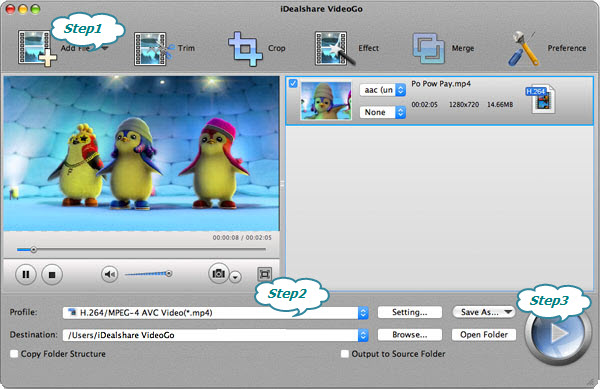Click the Crop label in toolbar
This screenshot has width=600, height=389.
(277, 48)
